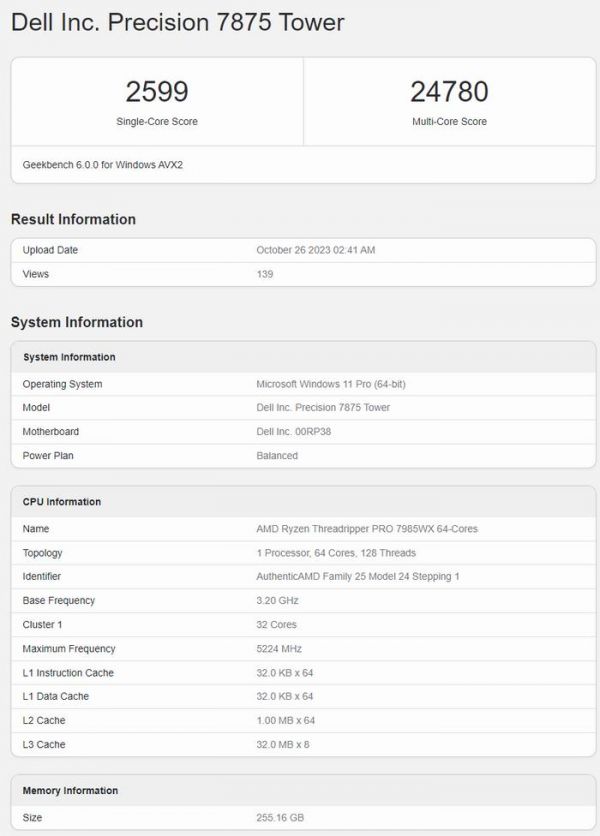
Task: Click the Result Information heading
Action: pyautogui.click(x=73, y=219)
